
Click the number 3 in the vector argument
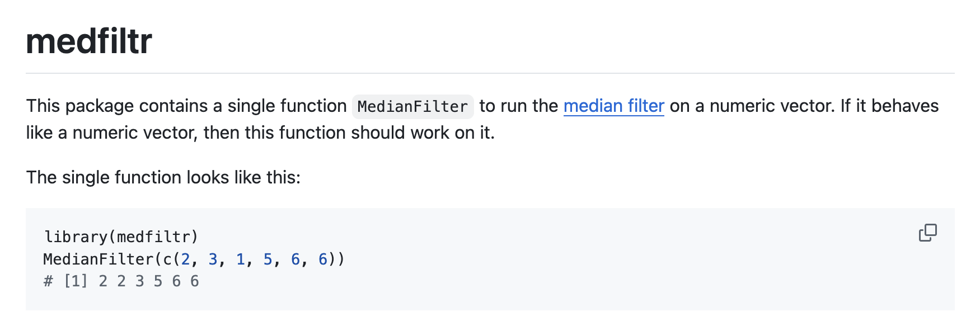213,259
